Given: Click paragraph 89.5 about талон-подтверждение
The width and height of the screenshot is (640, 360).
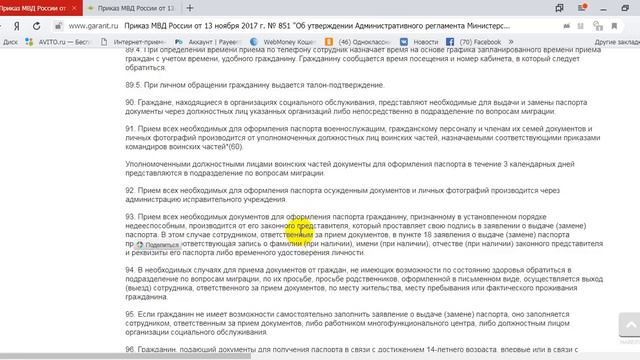Looking at the screenshot, I should click(255, 85).
